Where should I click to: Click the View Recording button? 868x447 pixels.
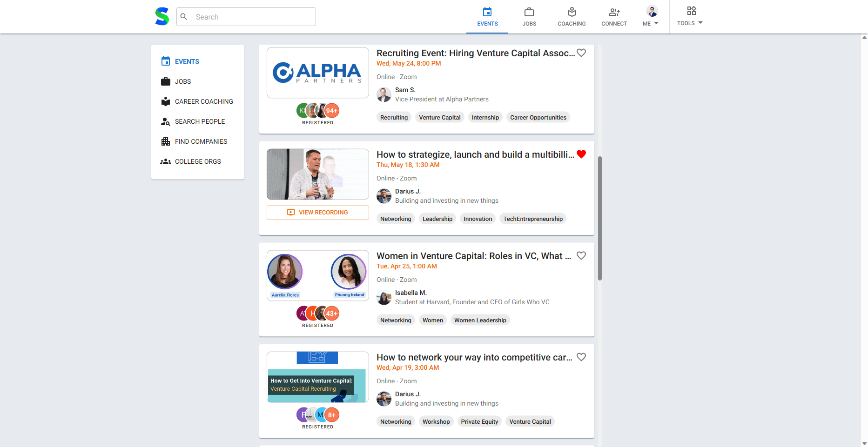pos(318,213)
